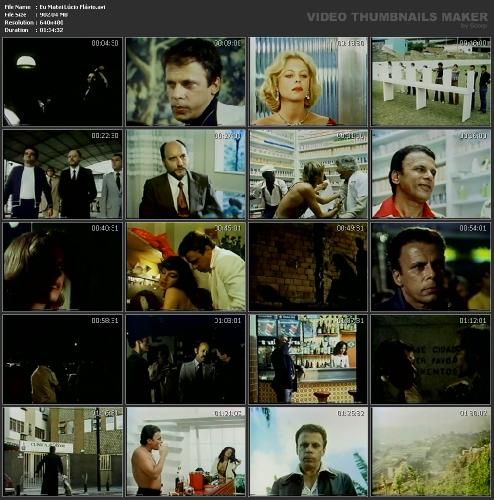Select the man in red shirt thumbnail
The width and height of the screenshot is (494, 500).
431,174
